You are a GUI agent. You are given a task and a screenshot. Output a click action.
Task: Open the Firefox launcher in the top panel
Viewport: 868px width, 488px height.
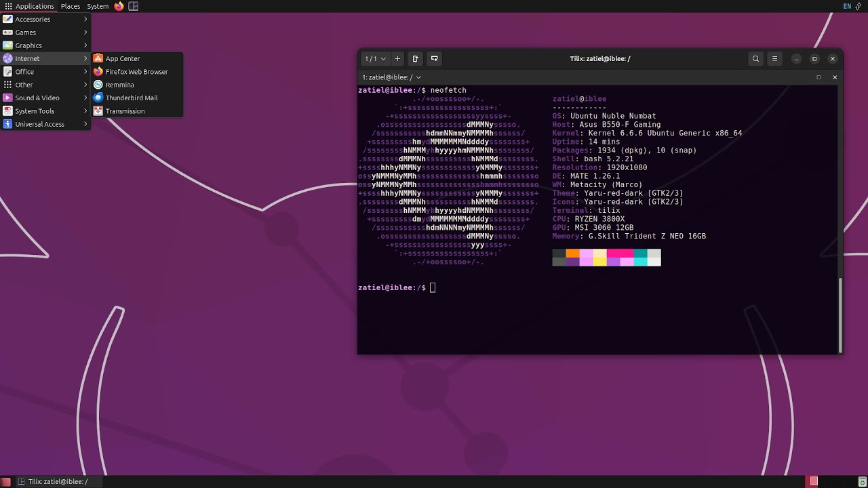119,6
